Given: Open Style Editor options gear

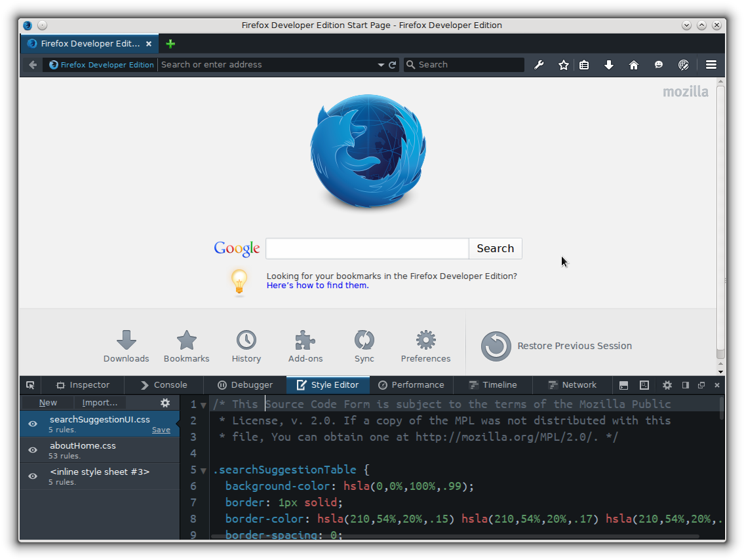Looking at the screenshot, I should click(165, 403).
